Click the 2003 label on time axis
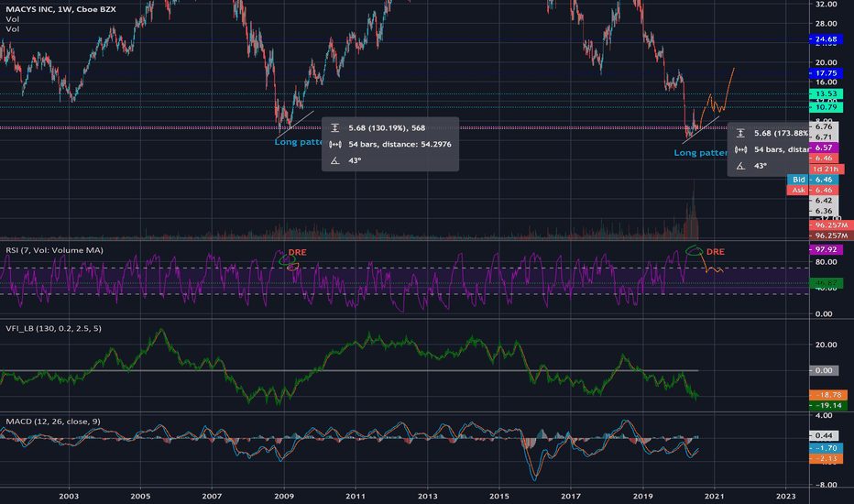The height and width of the screenshot is (504, 854). pos(69,497)
